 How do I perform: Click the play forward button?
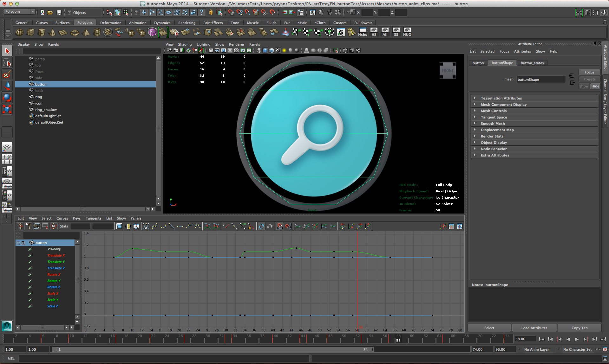[x=577, y=339]
